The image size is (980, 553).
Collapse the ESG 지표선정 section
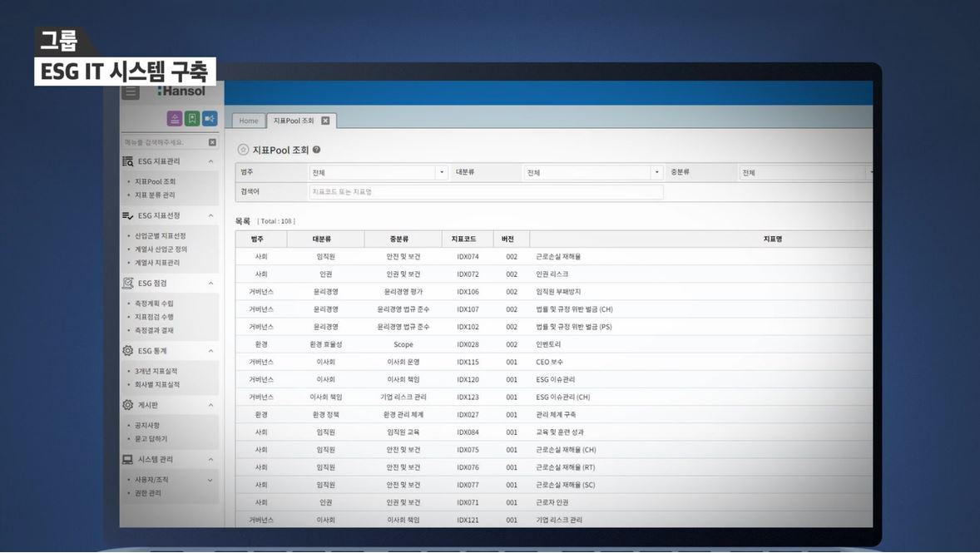coord(210,215)
